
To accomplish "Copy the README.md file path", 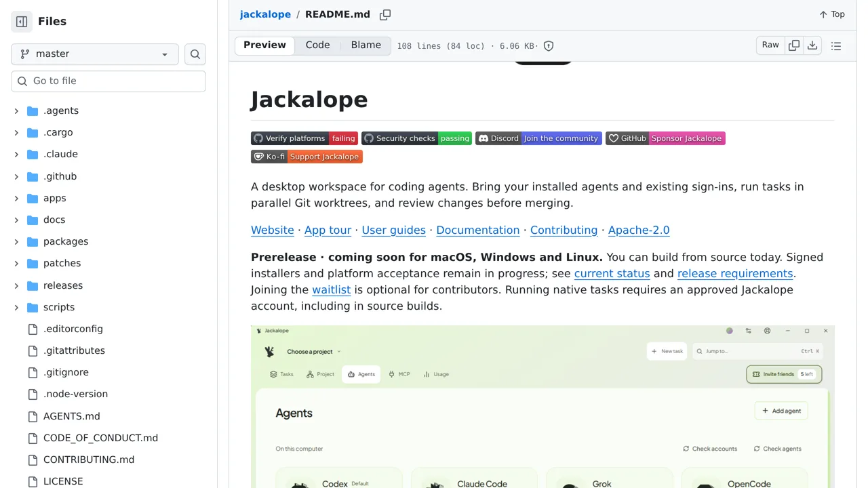I will [385, 14].
